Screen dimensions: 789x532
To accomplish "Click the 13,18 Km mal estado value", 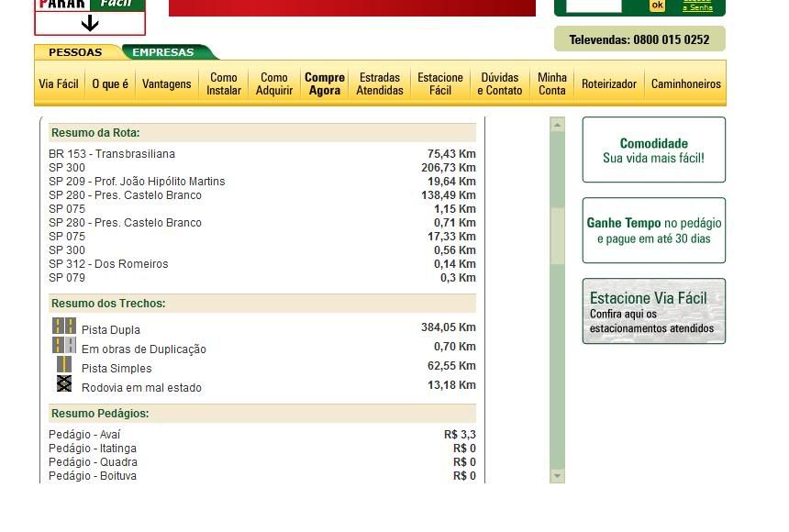I will click(451, 385).
